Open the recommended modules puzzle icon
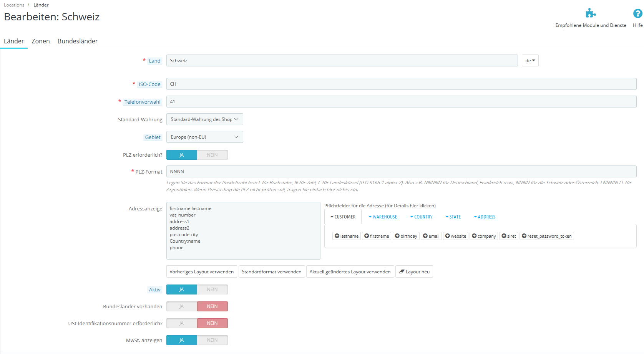The width and height of the screenshot is (644, 354). pos(591,13)
